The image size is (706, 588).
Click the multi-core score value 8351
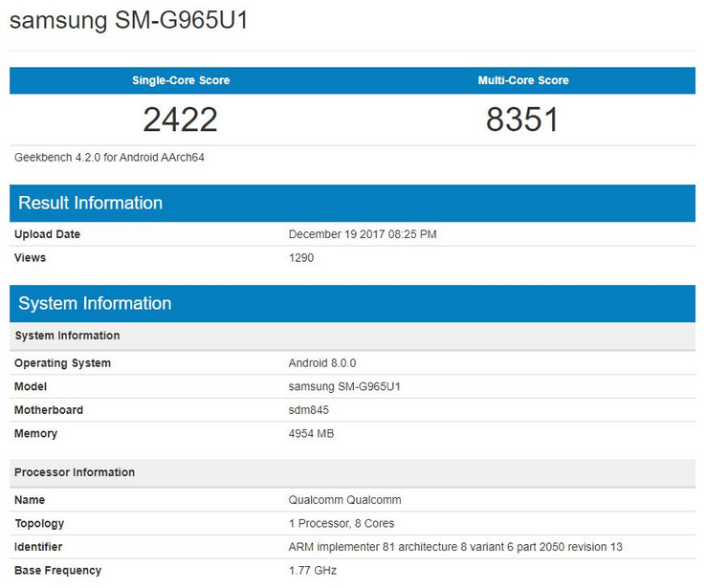point(522,120)
